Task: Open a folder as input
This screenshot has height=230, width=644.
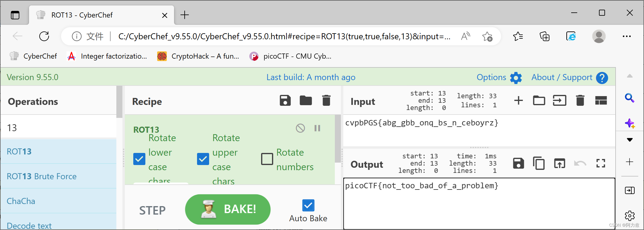Action: (539, 101)
